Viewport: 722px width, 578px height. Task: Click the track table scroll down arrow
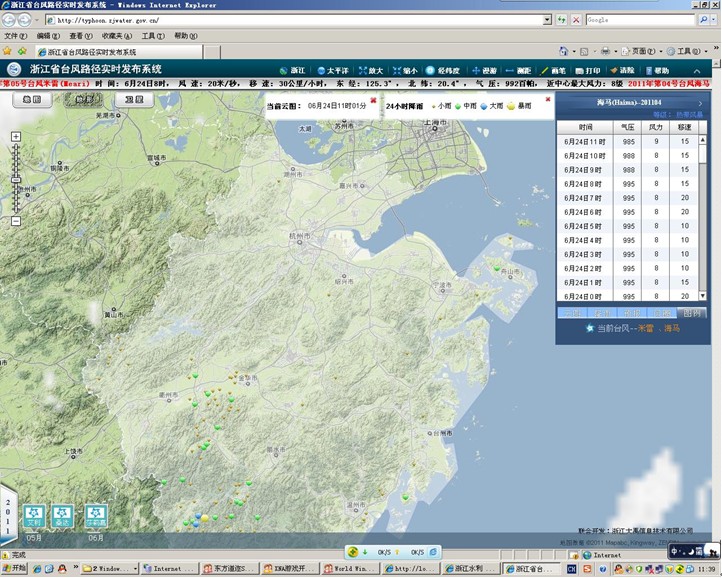[x=703, y=296]
